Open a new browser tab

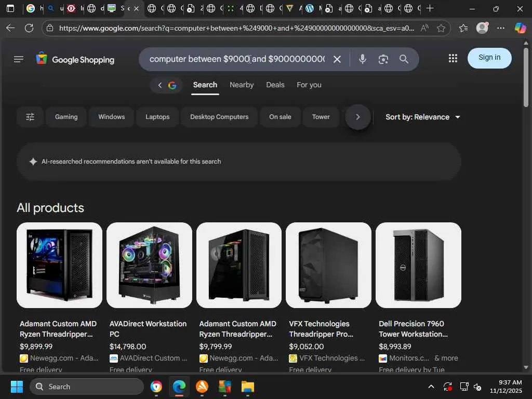(430, 8)
